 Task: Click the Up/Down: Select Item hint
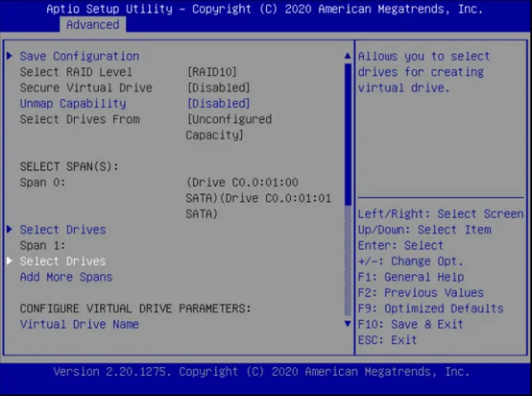[424, 230]
